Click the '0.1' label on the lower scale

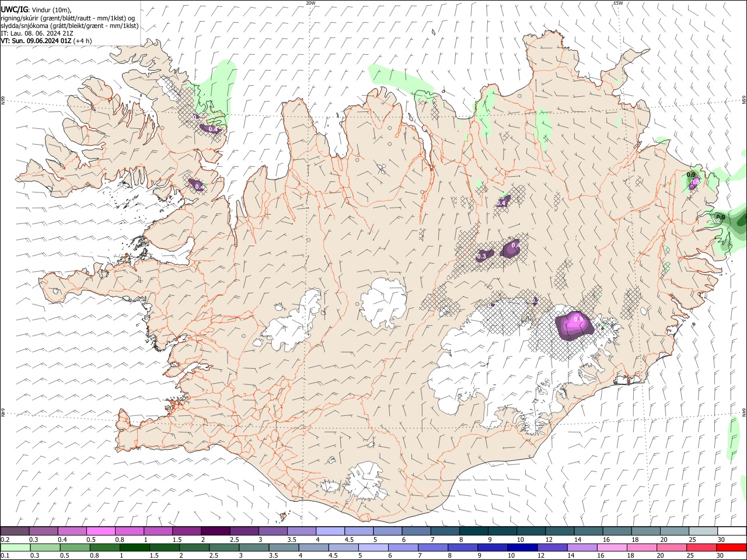pyautogui.click(x=4, y=555)
